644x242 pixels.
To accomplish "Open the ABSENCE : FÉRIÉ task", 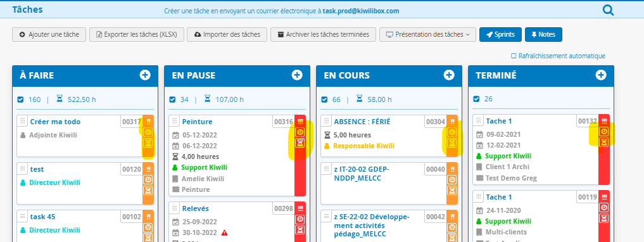I will [x=362, y=122].
